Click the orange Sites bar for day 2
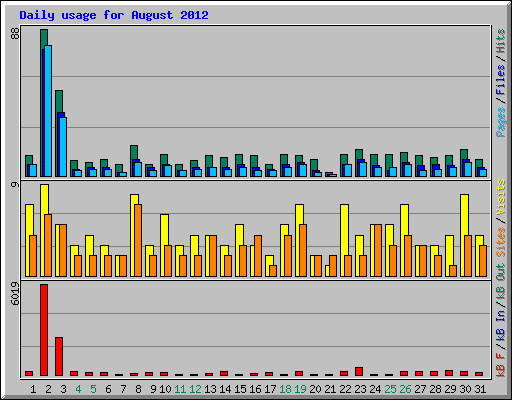512x400 pixels. coord(48,245)
